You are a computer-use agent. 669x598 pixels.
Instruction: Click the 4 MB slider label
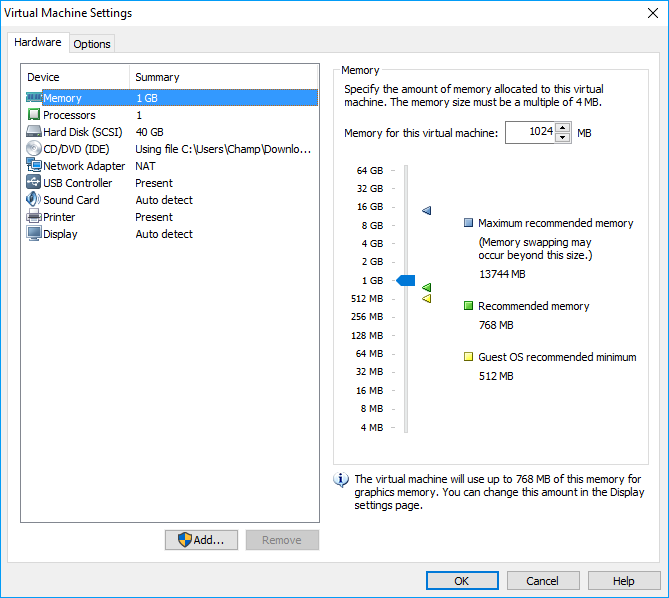click(372, 427)
